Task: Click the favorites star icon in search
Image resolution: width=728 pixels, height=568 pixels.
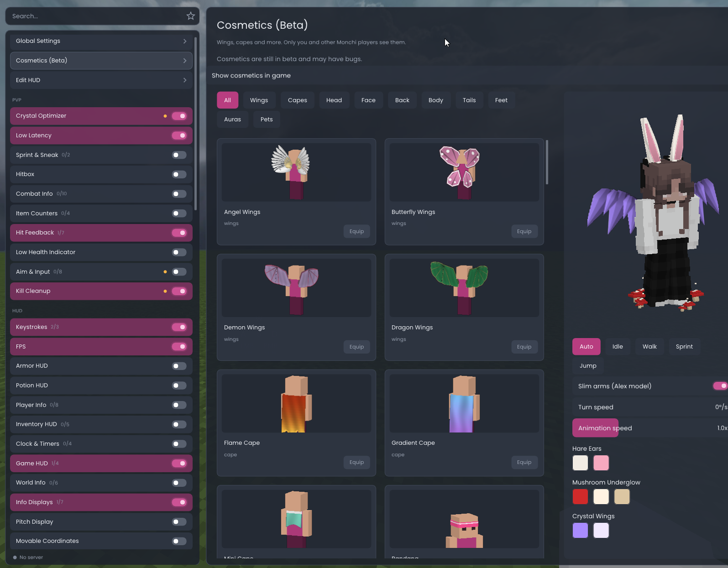Action: [191, 16]
